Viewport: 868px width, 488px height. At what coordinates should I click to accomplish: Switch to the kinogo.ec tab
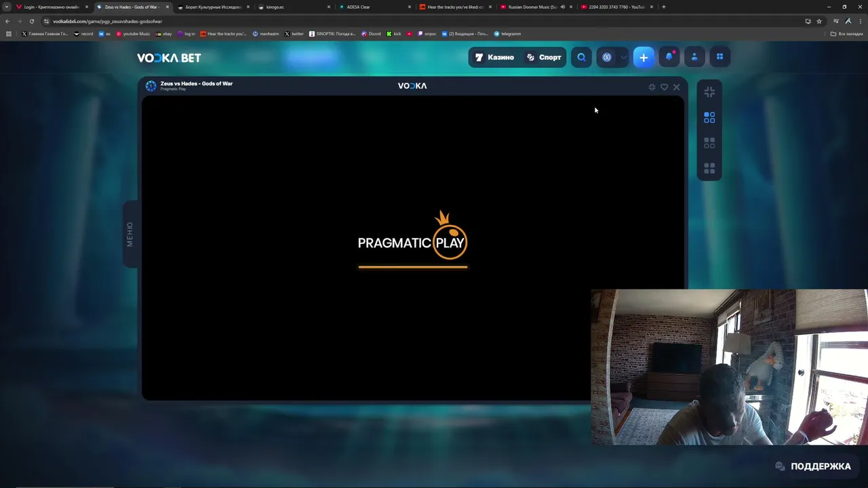pyautogui.click(x=294, y=7)
